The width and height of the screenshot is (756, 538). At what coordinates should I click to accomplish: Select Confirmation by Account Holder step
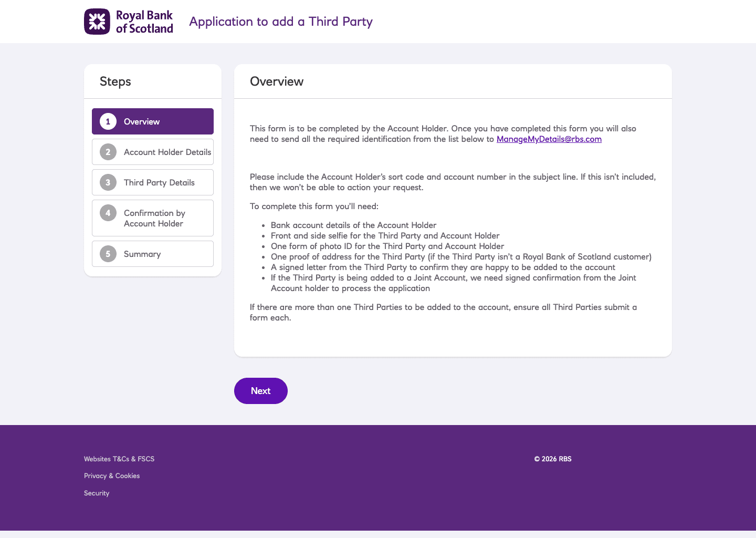[x=153, y=218]
